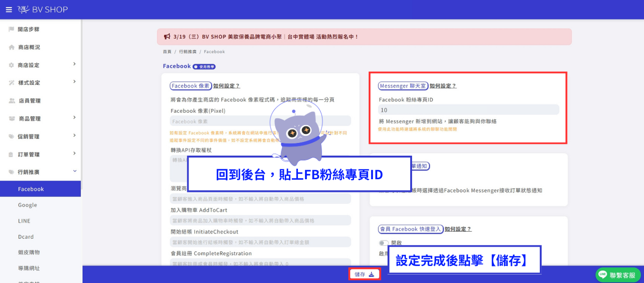Open the 聯繫客服 support button
This screenshot has height=283, width=644.
[x=618, y=275]
